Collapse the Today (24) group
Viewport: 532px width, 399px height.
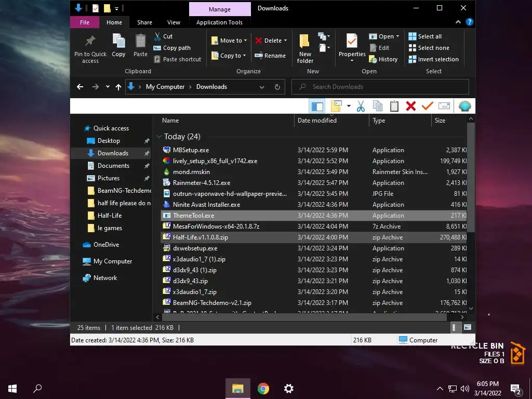(x=158, y=137)
